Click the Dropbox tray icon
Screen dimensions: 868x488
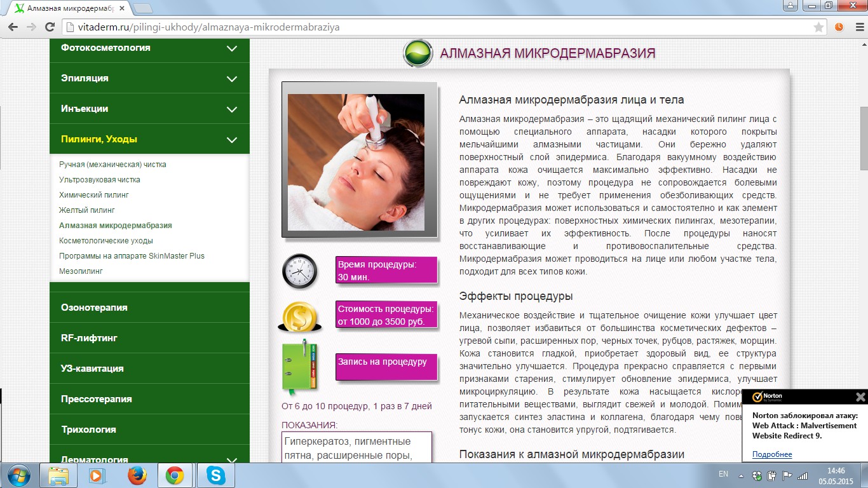coord(756,475)
